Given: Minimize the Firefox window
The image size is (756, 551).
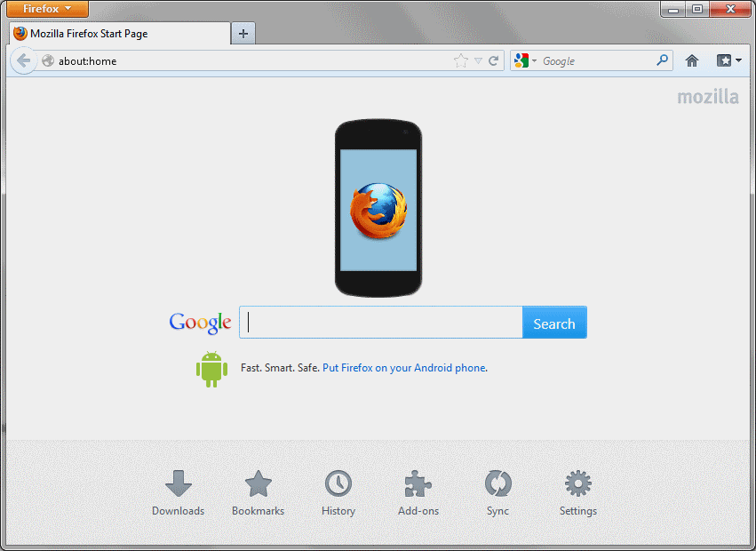Looking at the screenshot, I should tap(673, 9).
